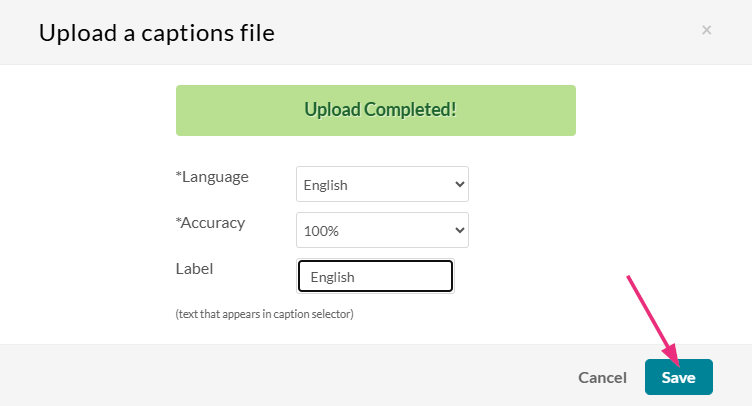752x406 pixels.
Task: Open the Accuracy dropdown
Action: tap(382, 230)
